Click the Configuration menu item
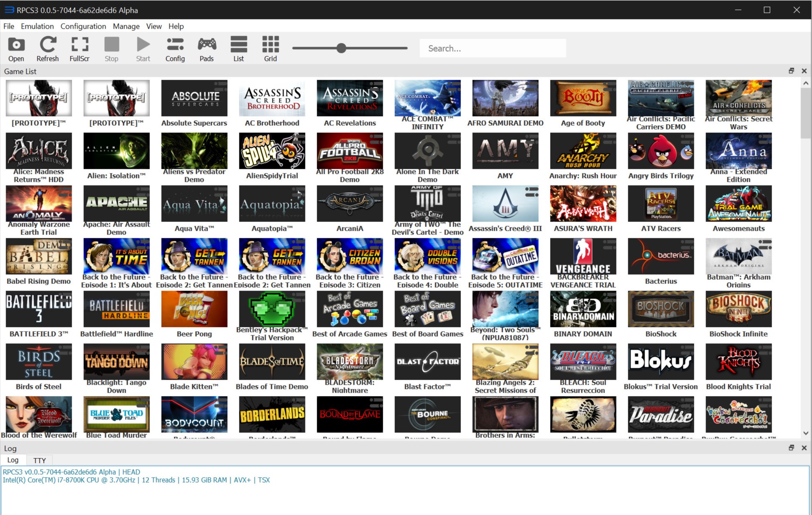812x515 pixels. click(x=82, y=26)
